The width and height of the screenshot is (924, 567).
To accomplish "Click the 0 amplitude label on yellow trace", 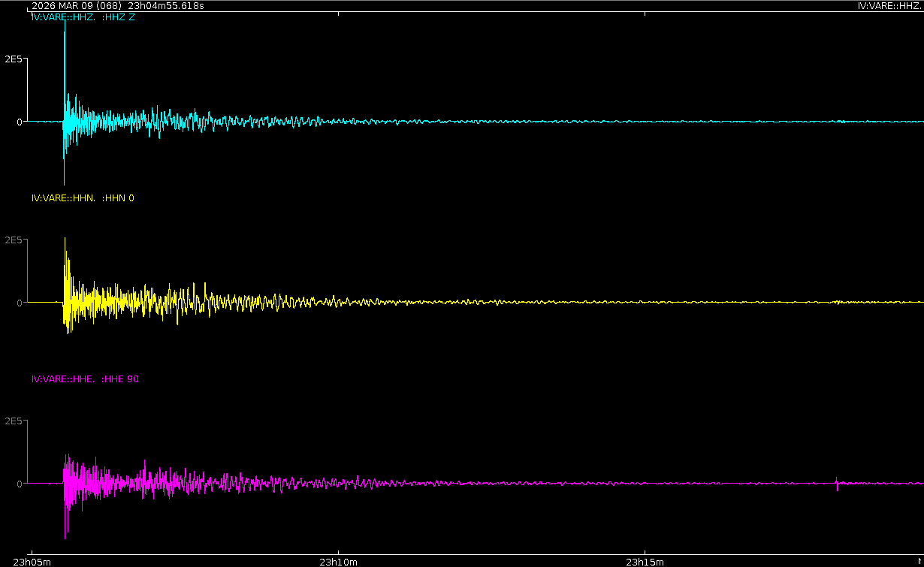I will (20, 303).
